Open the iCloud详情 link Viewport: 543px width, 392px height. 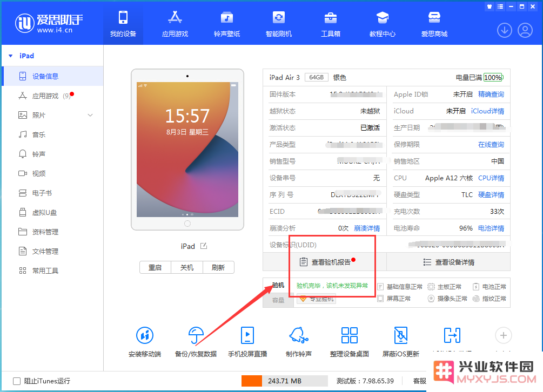(x=487, y=111)
